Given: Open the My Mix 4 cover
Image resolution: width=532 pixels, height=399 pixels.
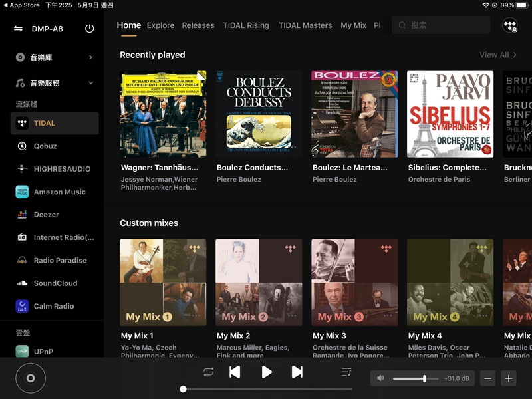Looking at the screenshot, I should [x=450, y=283].
